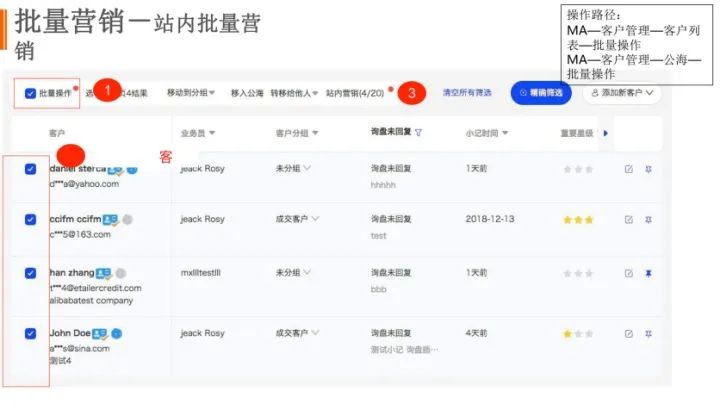Image resolution: width=720 pixels, height=410 pixels.
Task: Open customer name ccifm ccifm
Action: click(75, 219)
